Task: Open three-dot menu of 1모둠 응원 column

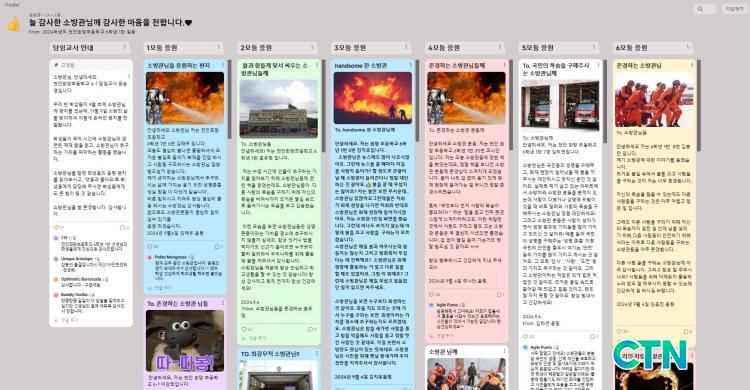Action: 219,47
